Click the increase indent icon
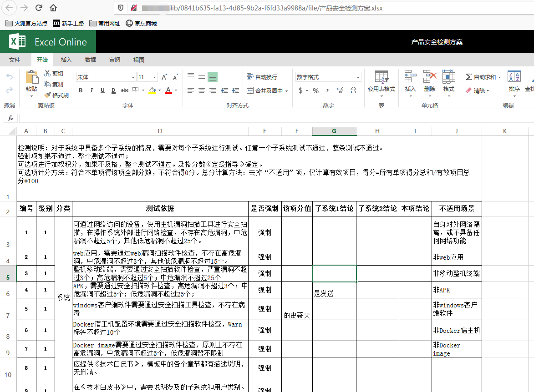This screenshot has height=392, width=534. [235, 90]
